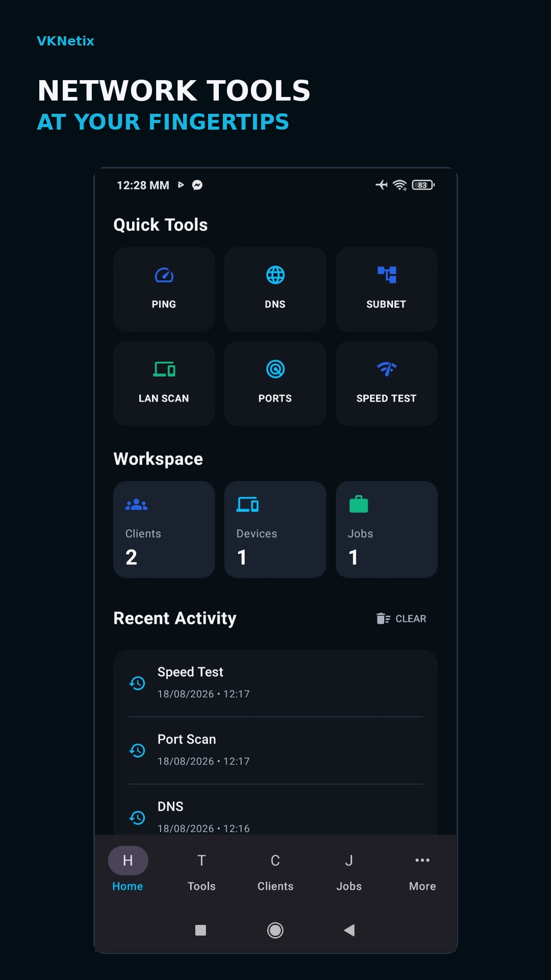The image size is (551, 980).
Task: Click history icon beside Port Scan
Action: coord(137,750)
